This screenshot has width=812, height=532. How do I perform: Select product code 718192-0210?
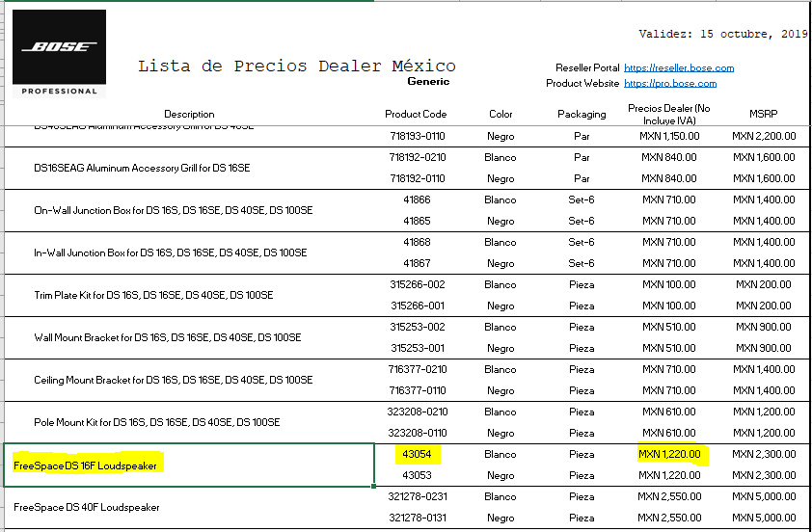click(418, 157)
